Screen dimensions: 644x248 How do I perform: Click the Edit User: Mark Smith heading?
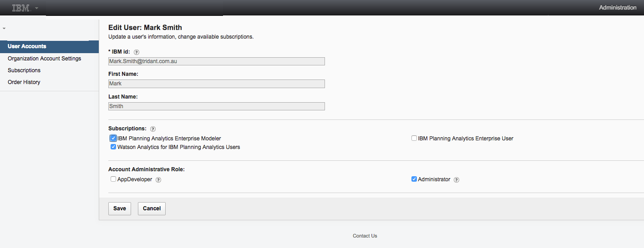click(x=145, y=28)
